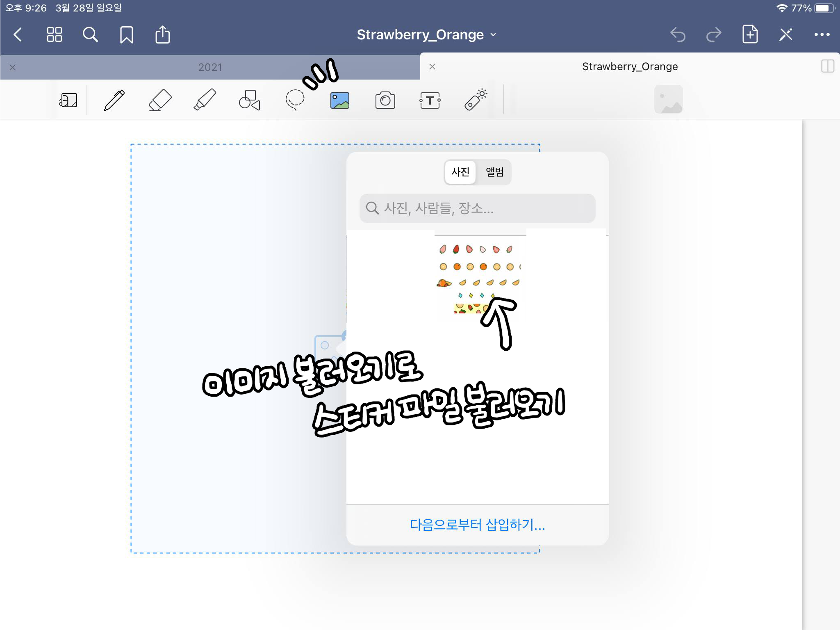Select the Highlighter tool

[205, 100]
